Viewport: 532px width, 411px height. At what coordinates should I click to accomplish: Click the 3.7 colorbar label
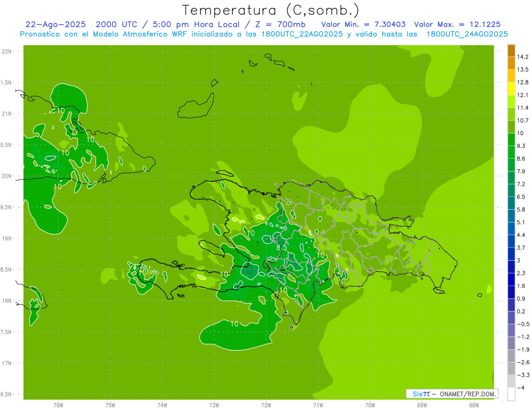tap(521, 248)
